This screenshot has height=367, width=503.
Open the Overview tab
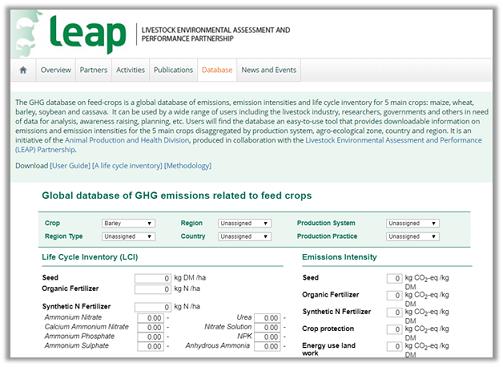point(56,70)
